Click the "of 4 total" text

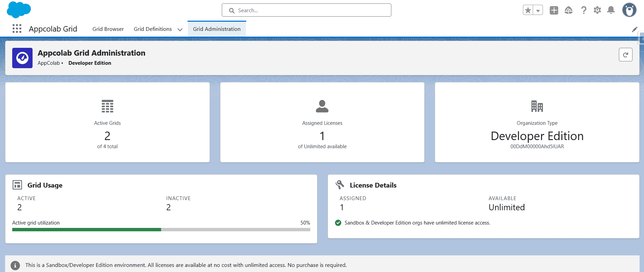[x=108, y=147]
